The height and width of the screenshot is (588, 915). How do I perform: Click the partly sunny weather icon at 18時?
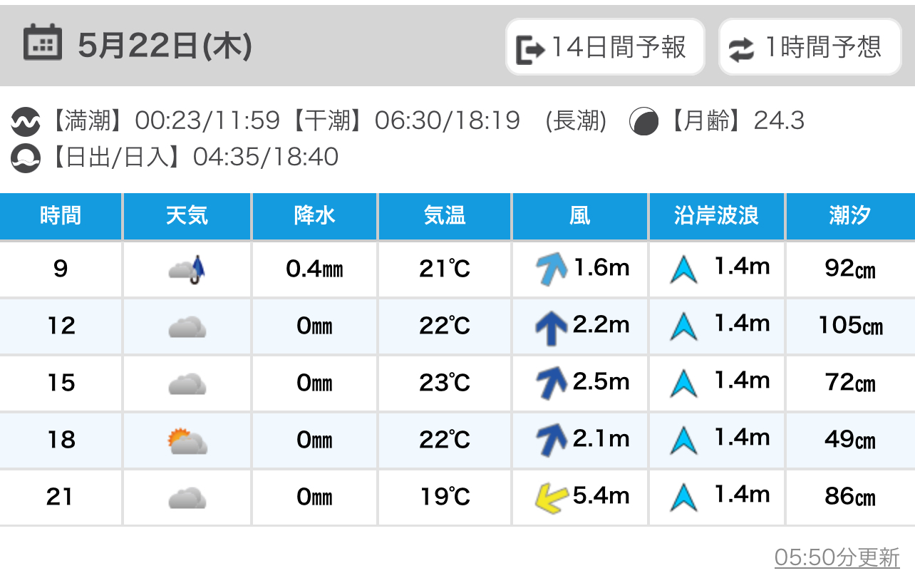click(x=187, y=441)
